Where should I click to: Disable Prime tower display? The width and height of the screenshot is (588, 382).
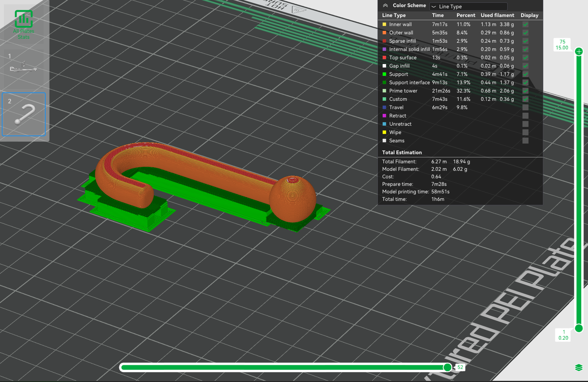[525, 91]
